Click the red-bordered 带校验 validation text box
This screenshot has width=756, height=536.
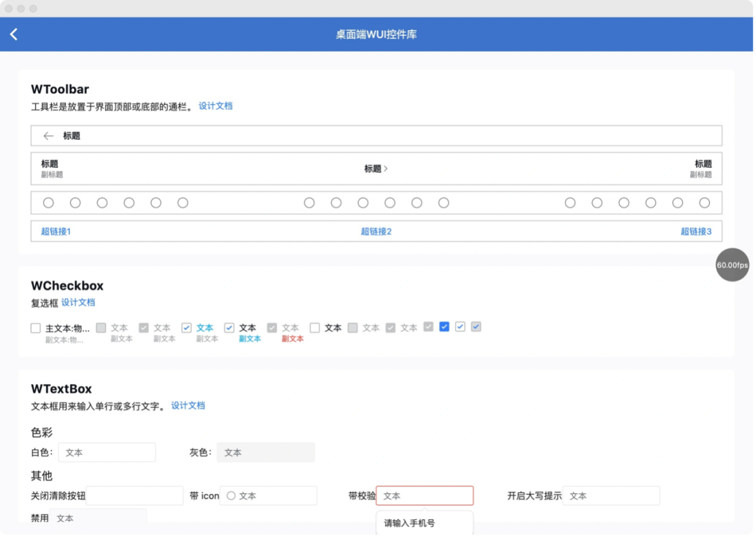[x=424, y=495]
